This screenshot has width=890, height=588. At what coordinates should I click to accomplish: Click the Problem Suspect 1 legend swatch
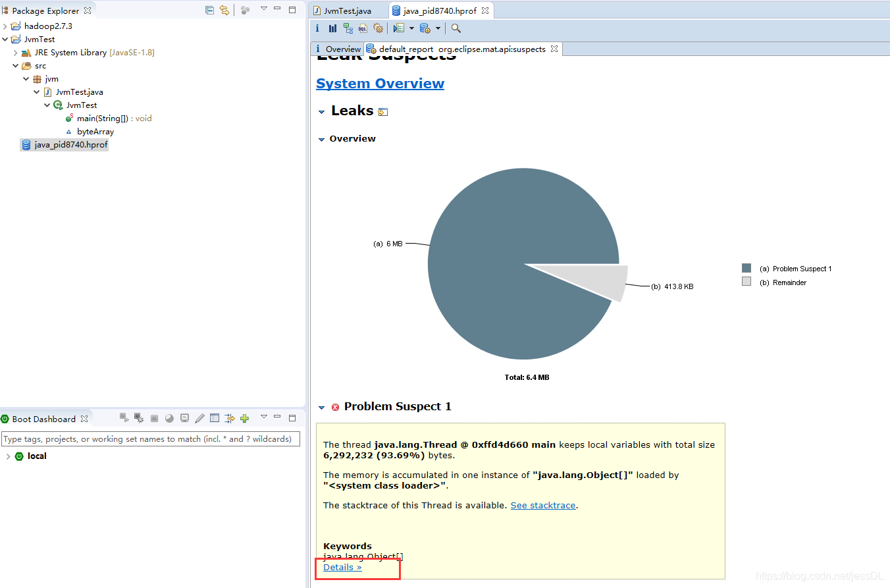pos(746,268)
